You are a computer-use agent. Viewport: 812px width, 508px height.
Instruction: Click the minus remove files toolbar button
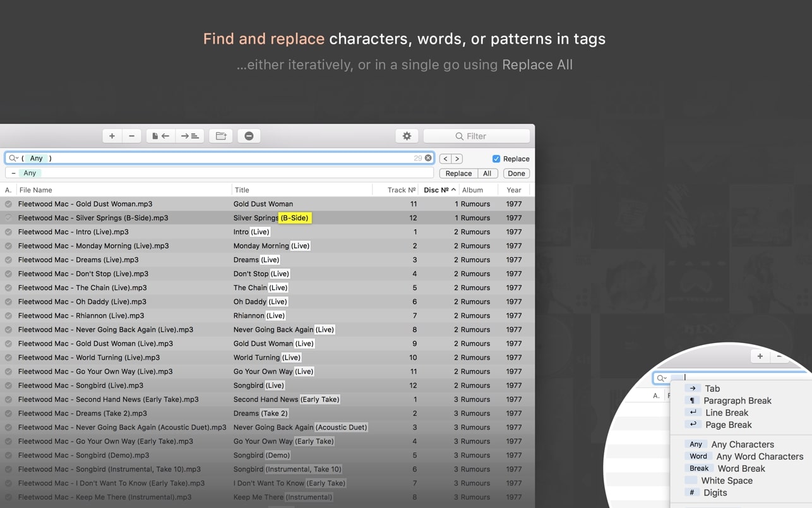pyautogui.click(x=131, y=136)
